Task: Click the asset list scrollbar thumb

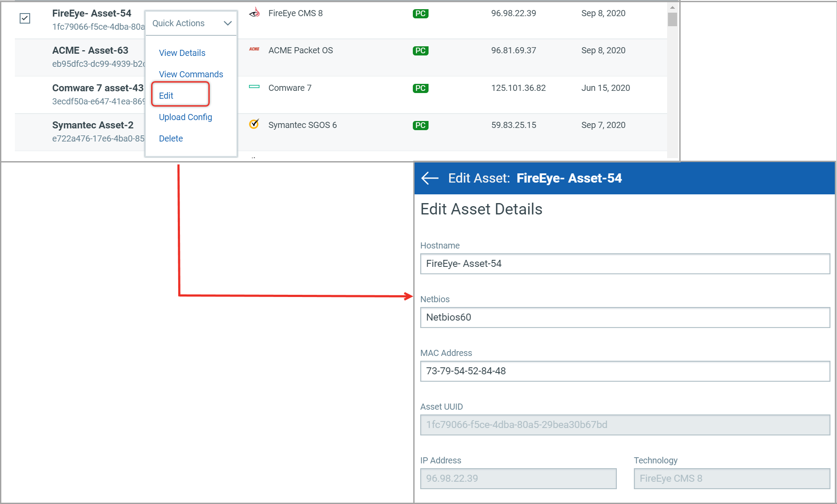Action: [672, 19]
